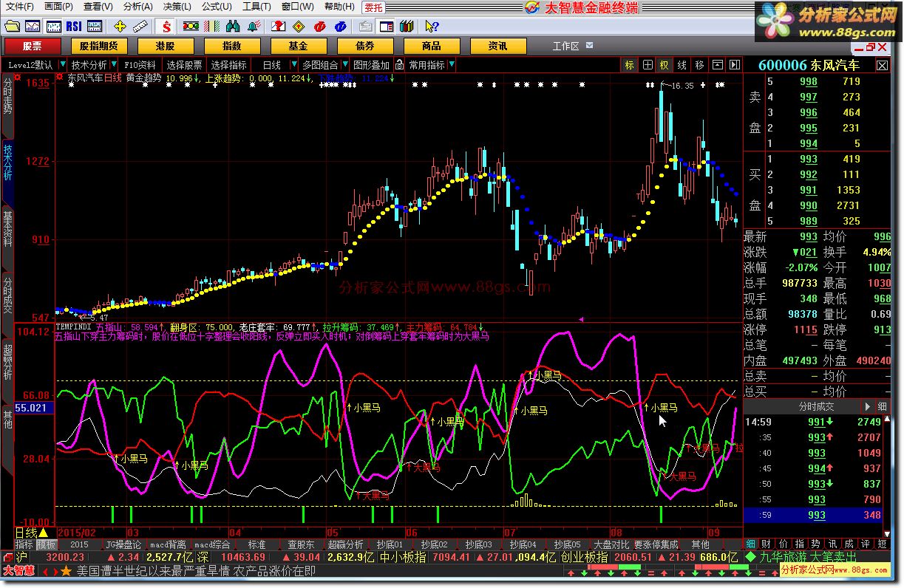The height and width of the screenshot is (588, 904).
Task: Open the 文件(F) menu
Action: coord(19,7)
